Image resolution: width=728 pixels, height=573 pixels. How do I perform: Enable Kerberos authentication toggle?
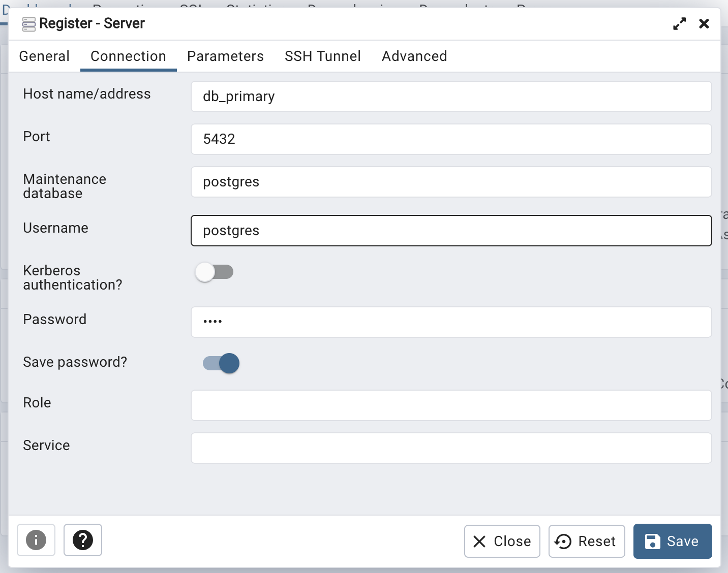click(214, 272)
